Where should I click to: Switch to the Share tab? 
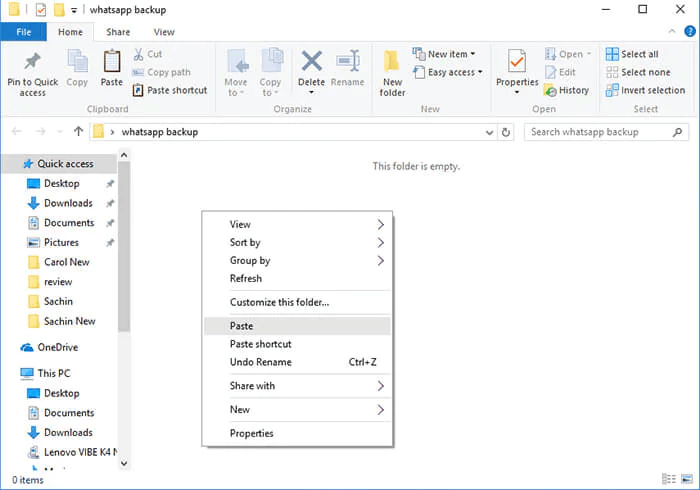pos(118,32)
